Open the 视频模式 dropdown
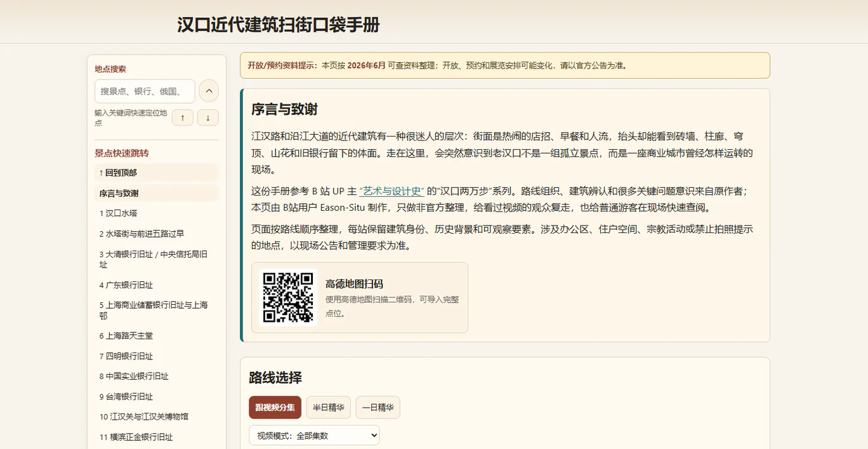 (314, 435)
